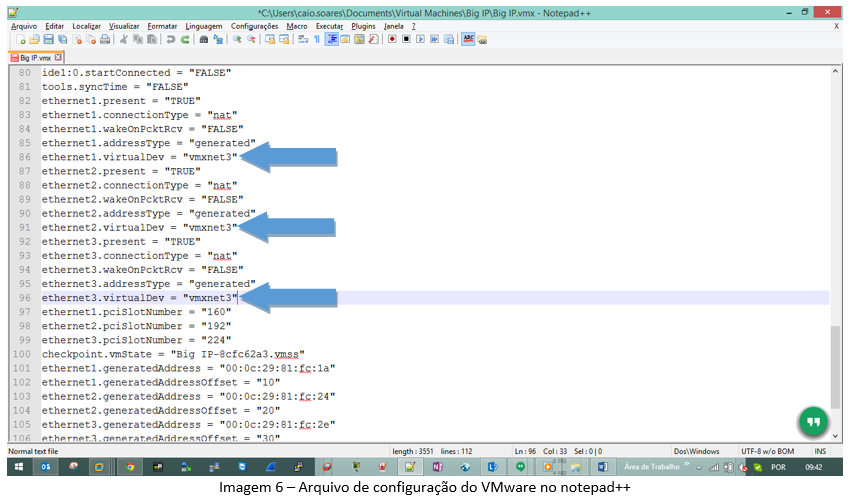Open the Windows Start button
The height and width of the screenshot is (502, 850).
18,467
